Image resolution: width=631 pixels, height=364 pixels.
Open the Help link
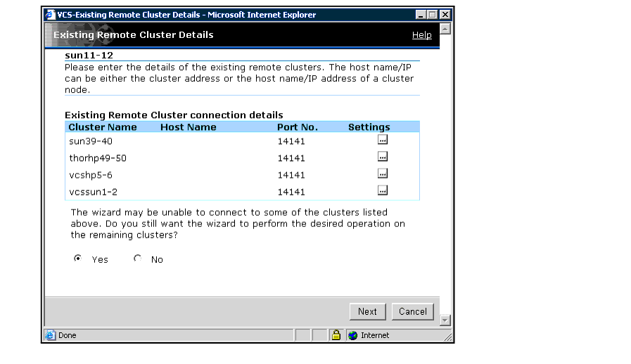(x=421, y=35)
